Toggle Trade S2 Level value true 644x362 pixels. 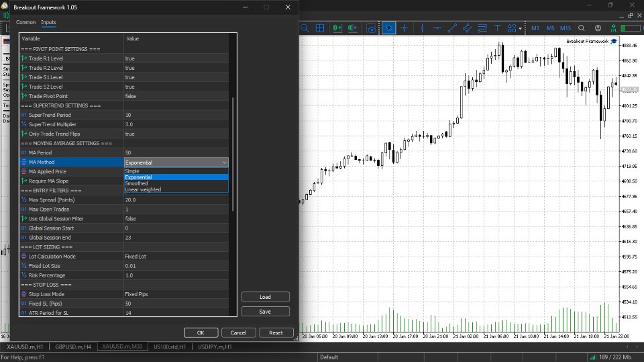coord(176,87)
